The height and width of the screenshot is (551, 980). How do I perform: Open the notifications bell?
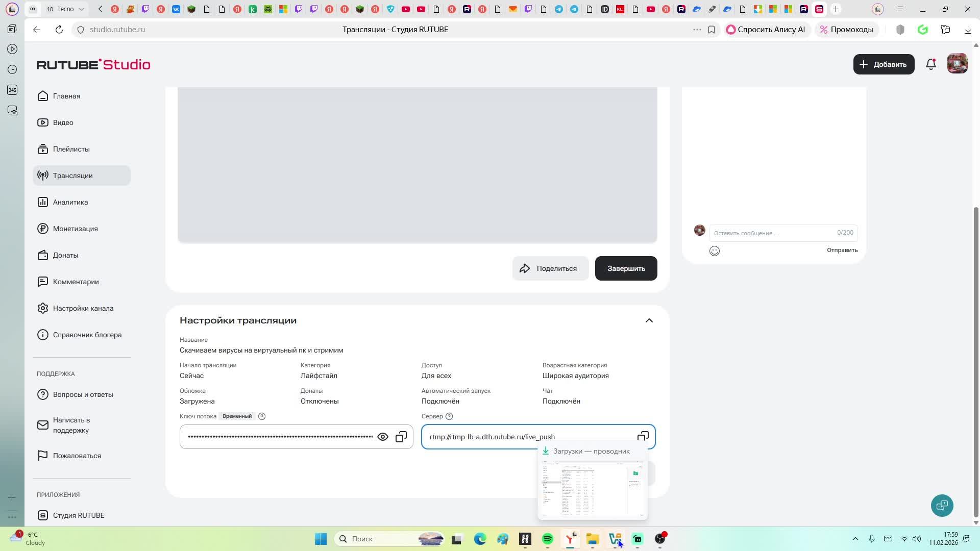931,64
